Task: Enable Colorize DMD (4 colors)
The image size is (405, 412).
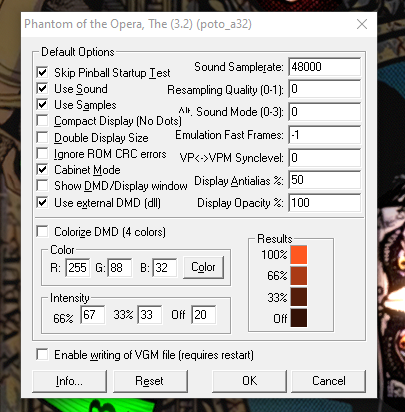Action: click(42, 232)
